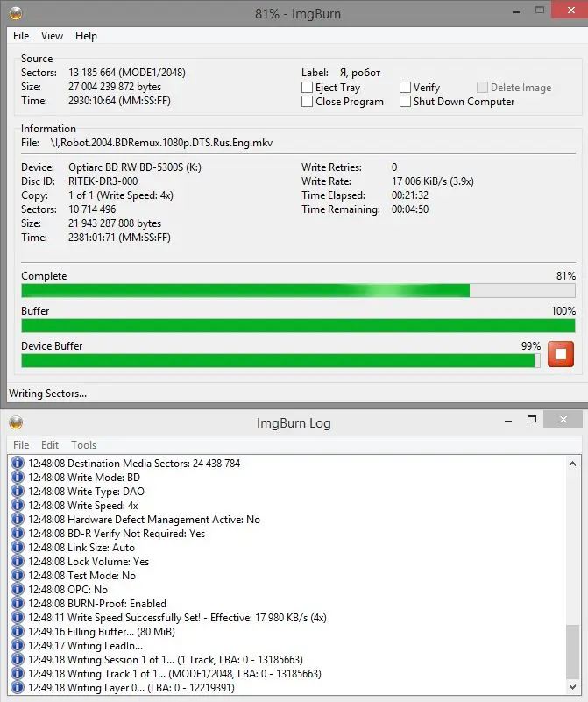The image size is (588, 702).
Task: Click the info icon beside Destination Media Sectors log entry
Action: [17, 463]
